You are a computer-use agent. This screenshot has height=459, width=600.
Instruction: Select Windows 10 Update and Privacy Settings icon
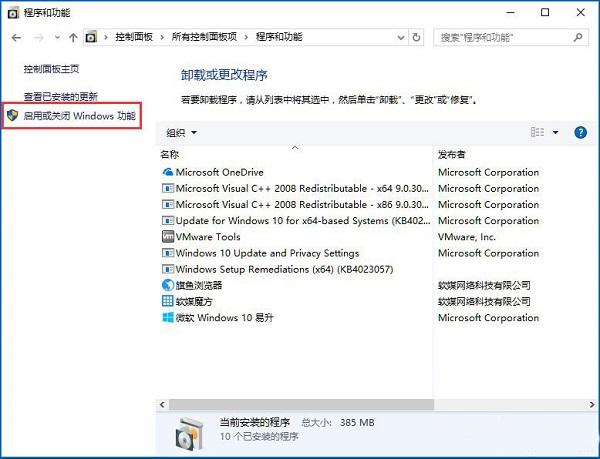[x=168, y=253]
